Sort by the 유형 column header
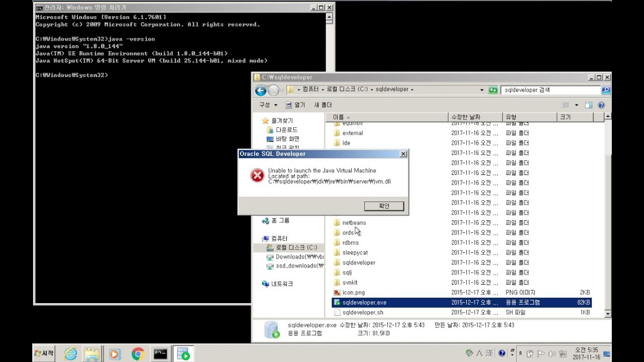 point(530,117)
